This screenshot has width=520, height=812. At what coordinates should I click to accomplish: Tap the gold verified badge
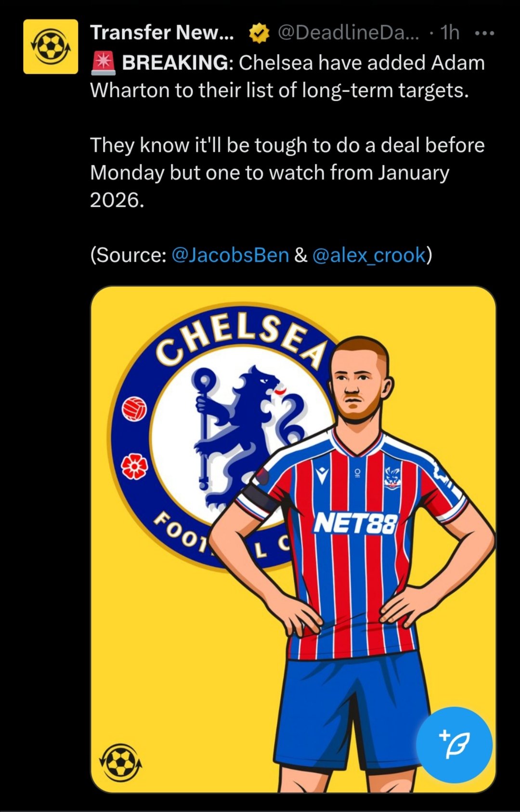(259, 33)
